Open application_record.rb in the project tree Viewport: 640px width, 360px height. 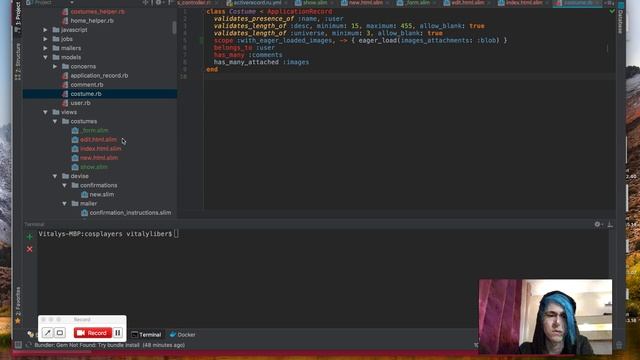pos(99,76)
